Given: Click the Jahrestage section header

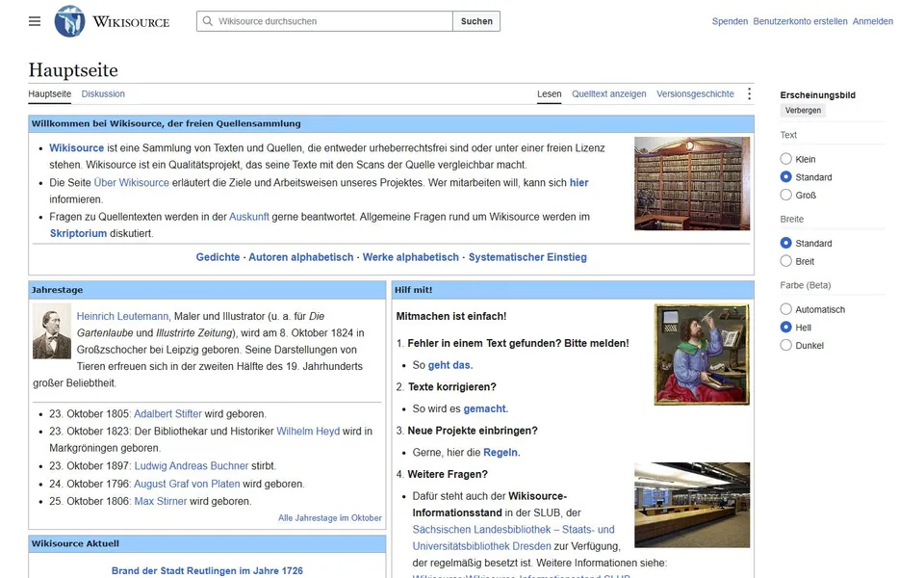Looking at the screenshot, I should (x=207, y=290).
